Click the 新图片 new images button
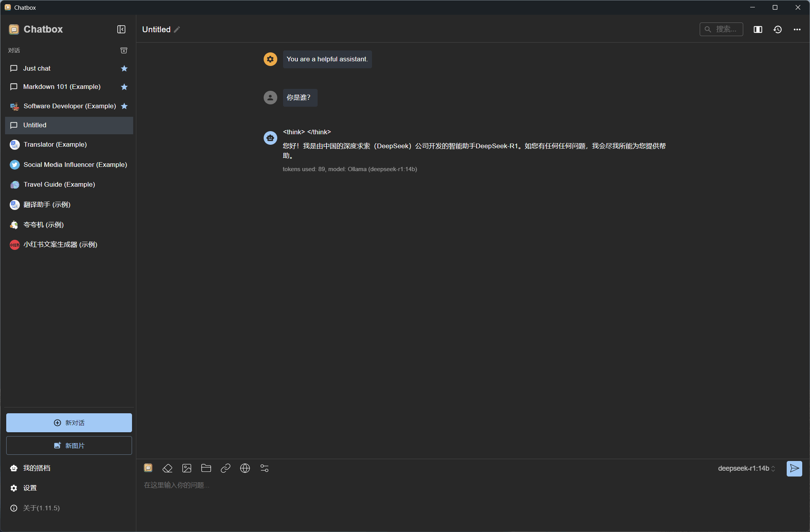The height and width of the screenshot is (532, 810). click(69, 445)
